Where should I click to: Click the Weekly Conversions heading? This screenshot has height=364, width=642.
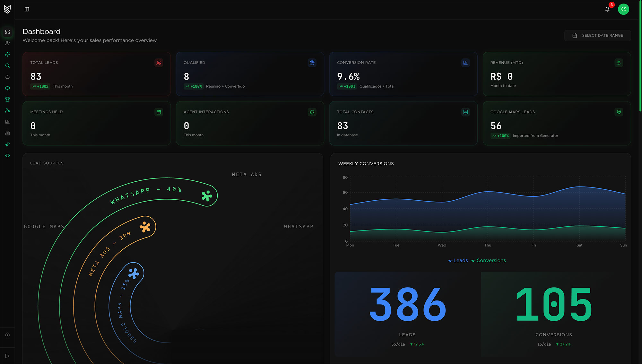[x=366, y=164]
